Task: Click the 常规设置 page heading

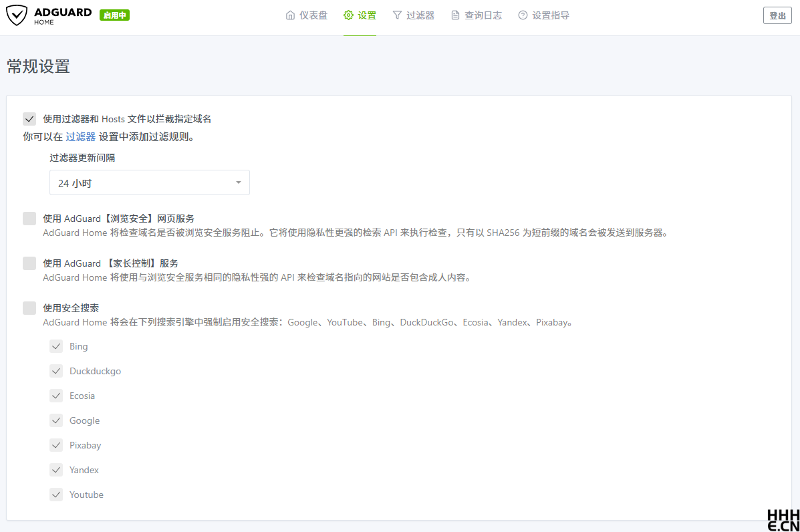Action: pyautogui.click(x=38, y=66)
